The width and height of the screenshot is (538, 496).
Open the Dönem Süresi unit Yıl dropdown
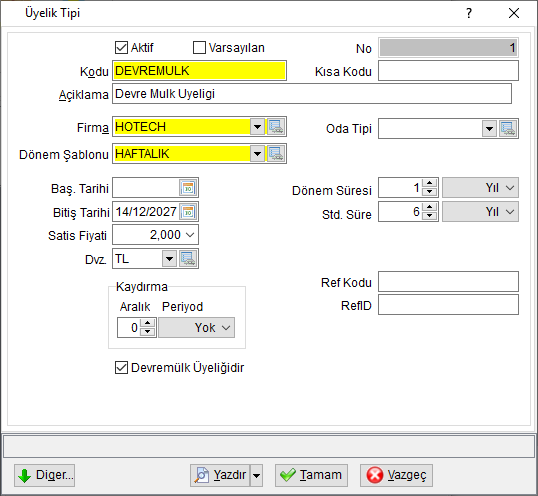480,188
